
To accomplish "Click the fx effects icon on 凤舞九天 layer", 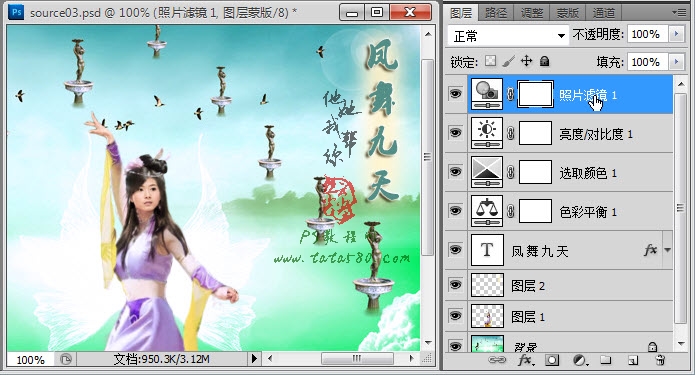I will 650,250.
